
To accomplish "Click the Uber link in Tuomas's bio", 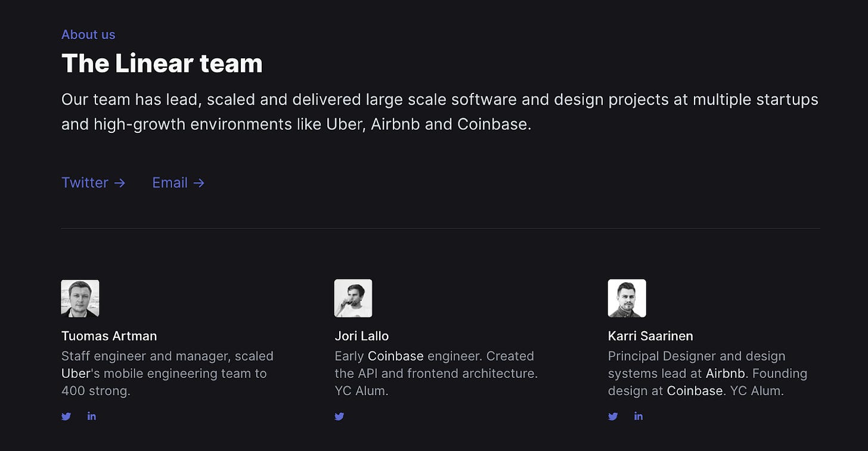I will 76,374.
